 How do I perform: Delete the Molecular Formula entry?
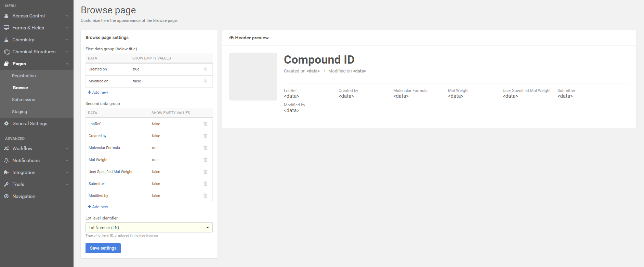pos(205,148)
